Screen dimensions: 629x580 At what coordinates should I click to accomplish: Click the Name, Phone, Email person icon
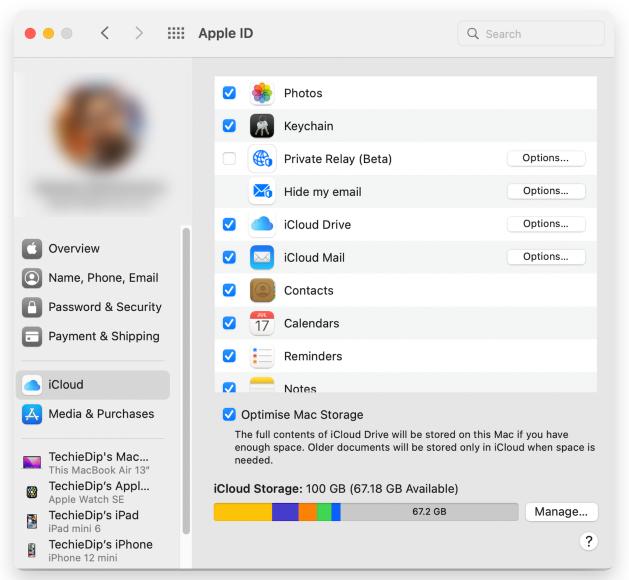32,278
